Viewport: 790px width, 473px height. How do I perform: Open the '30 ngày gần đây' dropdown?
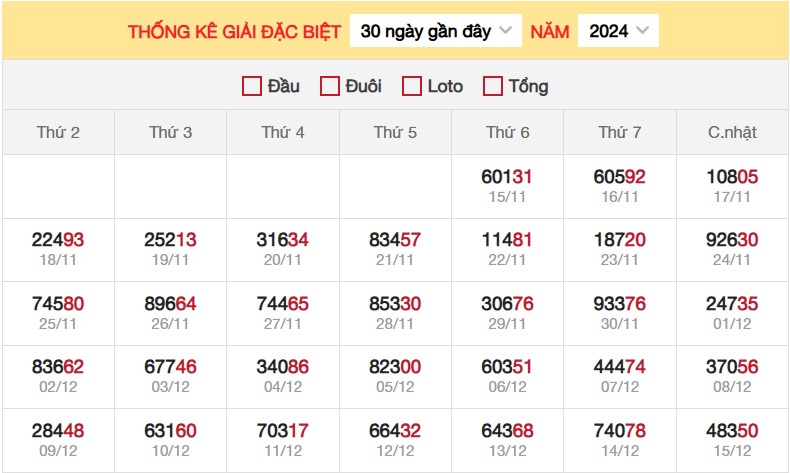pos(436,31)
